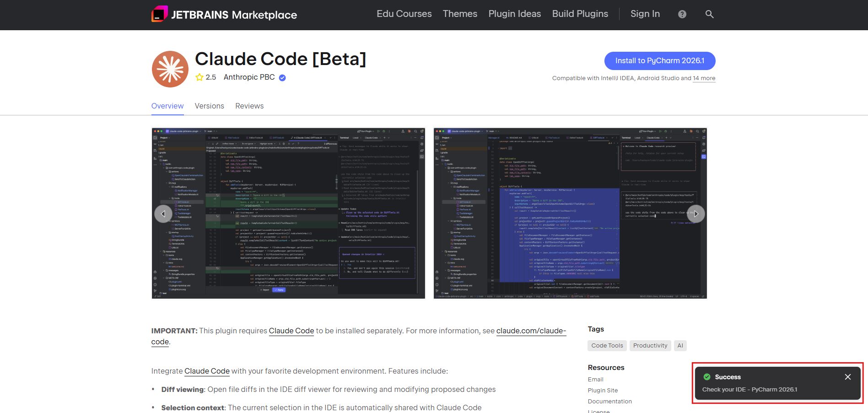Click the JetBrains Marketplace logo
The height and width of the screenshot is (413, 868).
coord(224,15)
